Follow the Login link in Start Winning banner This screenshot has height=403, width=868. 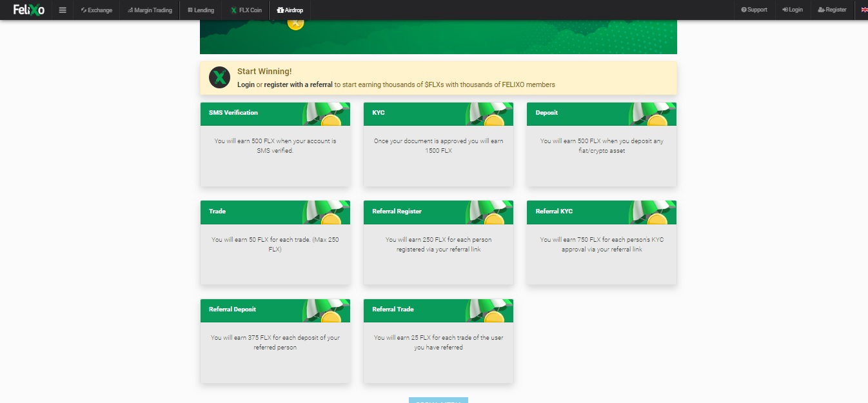(246, 84)
